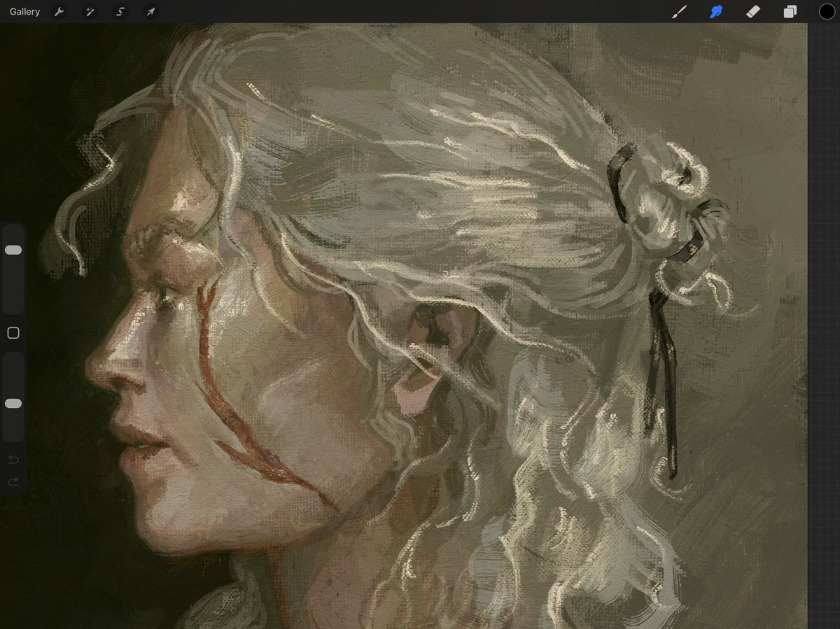Tap the square Modify button in sidebar
The height and width of the screenshot is (629, 840).
click(13, 333)
